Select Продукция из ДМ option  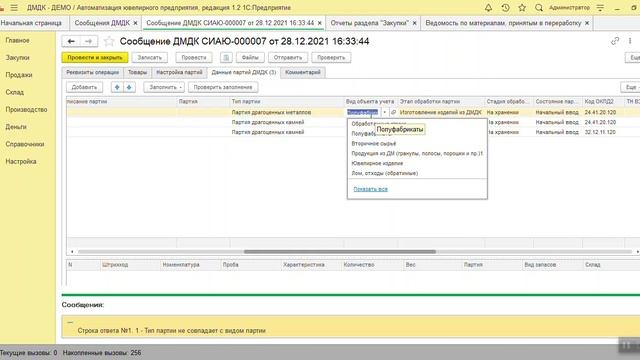[x=417, y=153]
